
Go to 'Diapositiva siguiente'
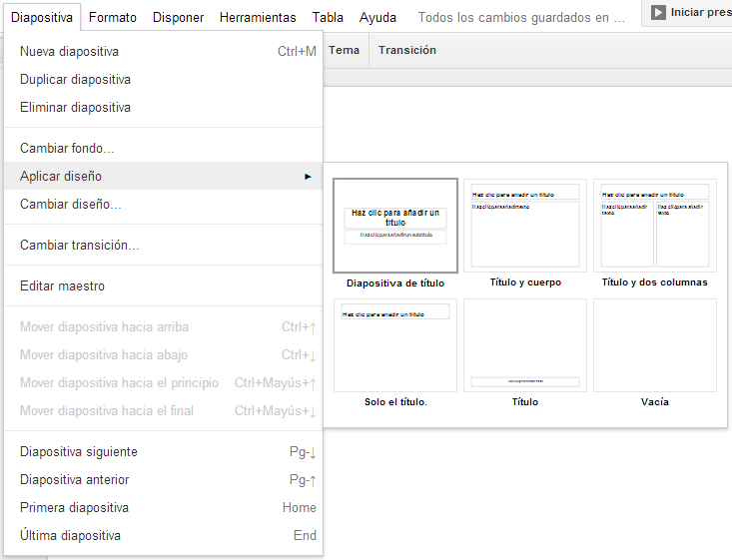pos(79,452)
